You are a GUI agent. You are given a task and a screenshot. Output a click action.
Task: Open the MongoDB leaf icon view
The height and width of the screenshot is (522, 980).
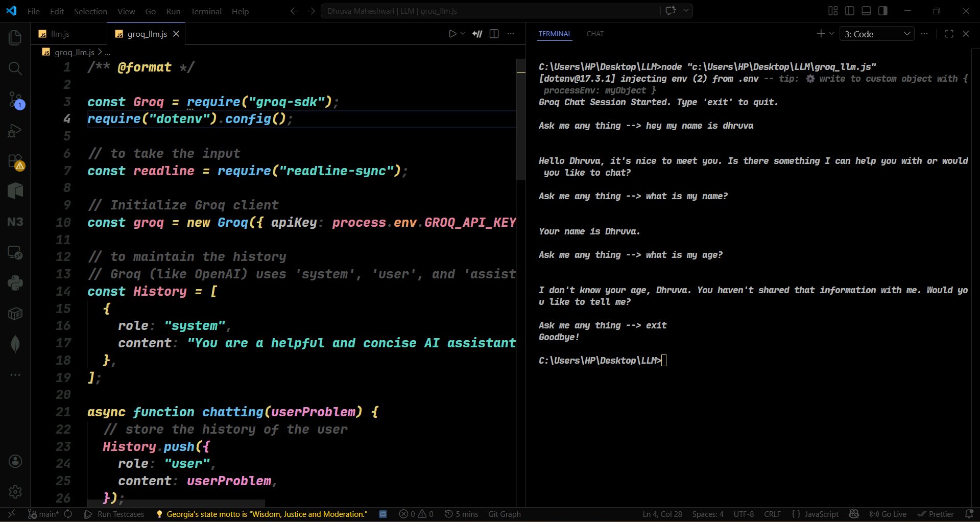click(x=15, y=344)
